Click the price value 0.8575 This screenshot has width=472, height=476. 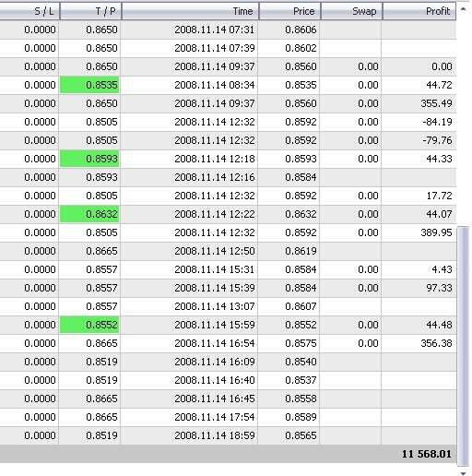click(x=301, y=343)
